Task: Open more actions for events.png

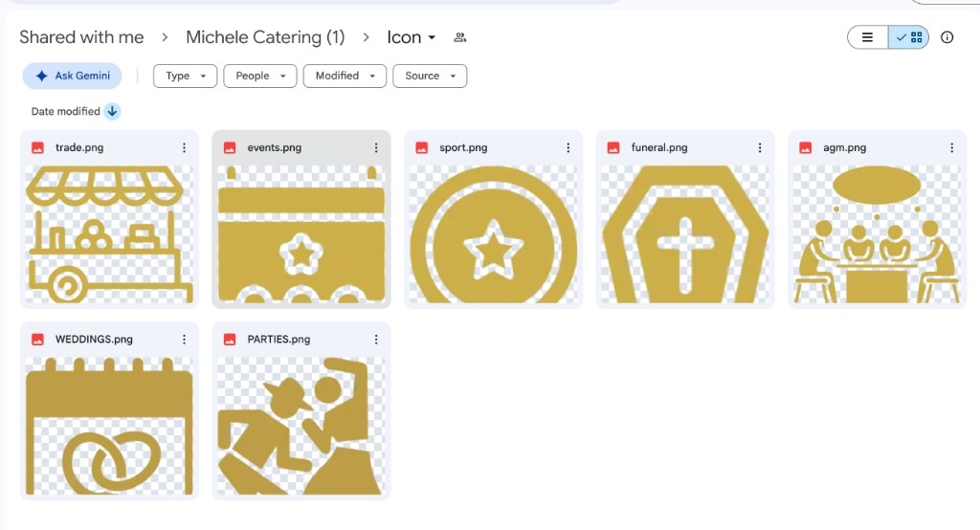Action: [x=375, y=147]
